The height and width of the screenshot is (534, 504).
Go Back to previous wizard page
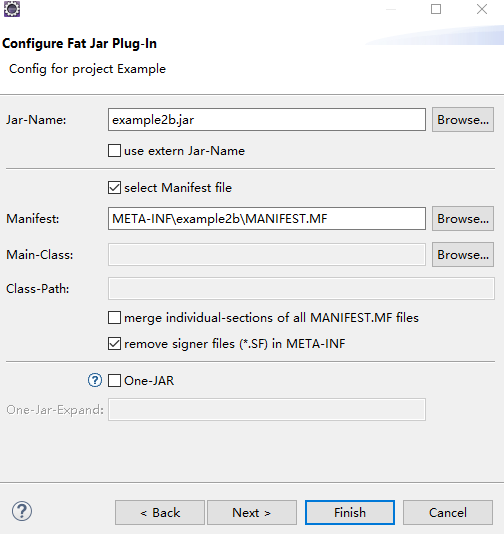pyautogui.click(x=160, y=513)
